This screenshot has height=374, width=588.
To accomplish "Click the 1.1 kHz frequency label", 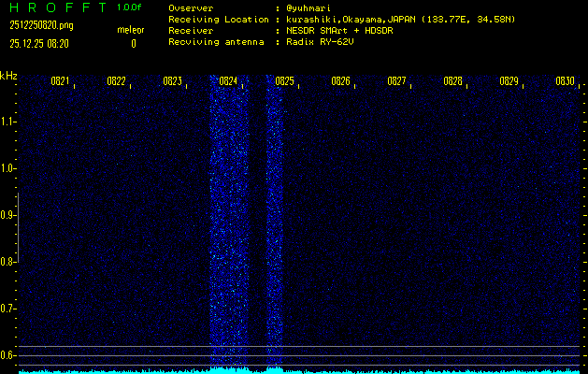I will (x=7, y=122).
